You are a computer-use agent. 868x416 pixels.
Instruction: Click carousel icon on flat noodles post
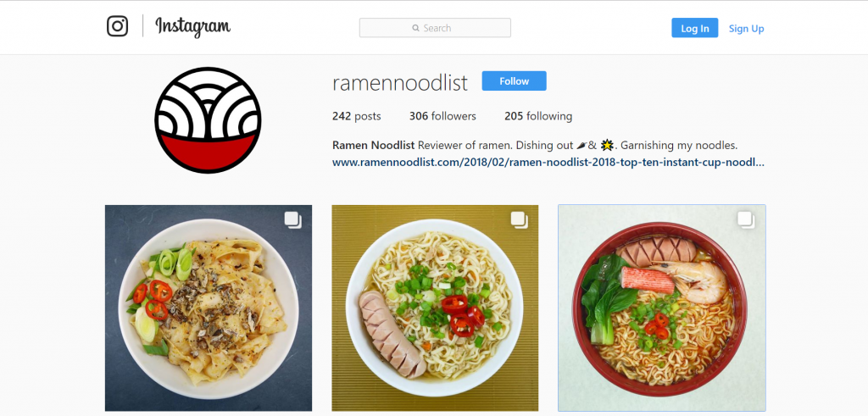coord(292,220)
